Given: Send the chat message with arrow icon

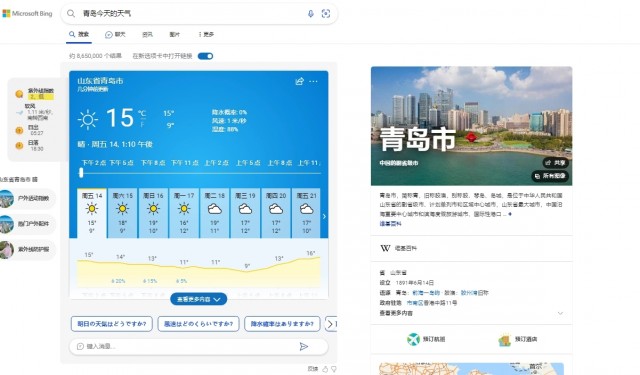Looking at the screenshot, I should tap(304, 346).
